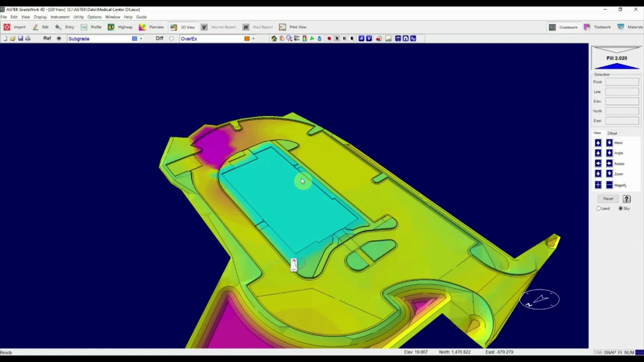Click the Home view icon

coord(274,39)
